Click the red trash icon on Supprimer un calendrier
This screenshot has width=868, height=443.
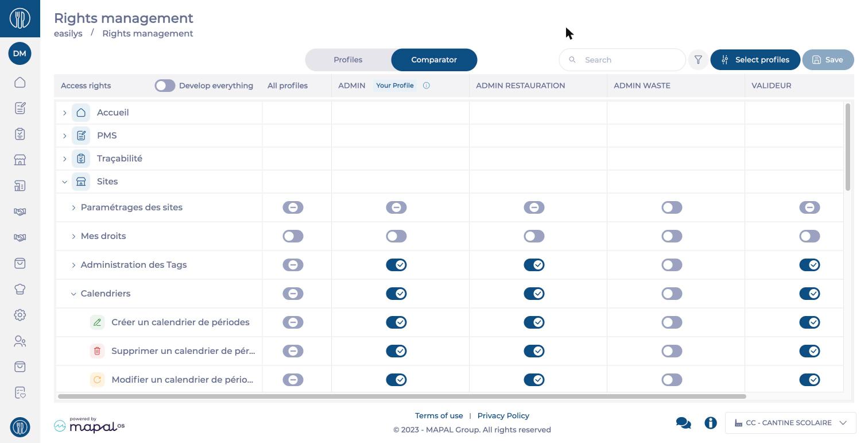[x=97, y=351]
